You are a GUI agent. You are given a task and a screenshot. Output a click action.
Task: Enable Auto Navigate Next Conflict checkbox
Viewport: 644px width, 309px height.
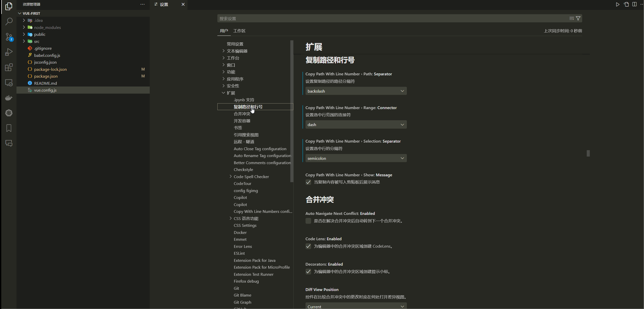(x=308, y=221)
